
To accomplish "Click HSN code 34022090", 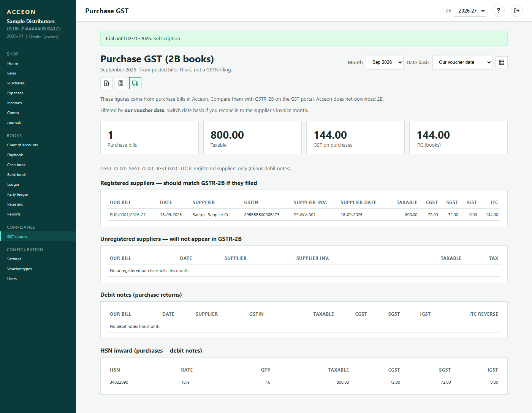I will pos(119,382).
